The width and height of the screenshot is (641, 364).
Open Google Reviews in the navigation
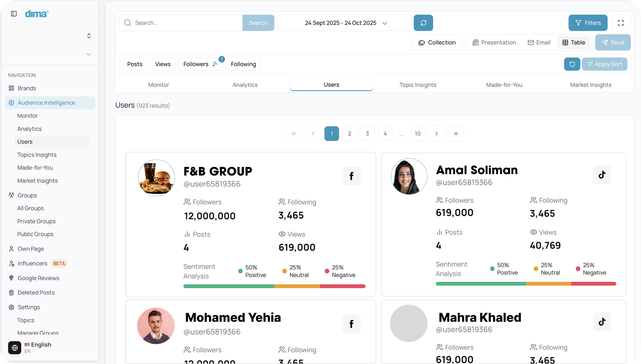[38, 278]
